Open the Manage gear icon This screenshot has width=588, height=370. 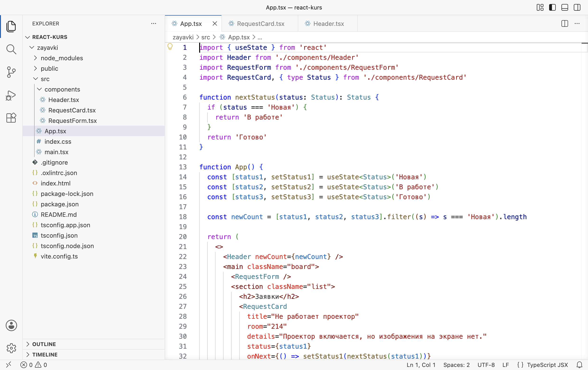[x=11, y=348]
